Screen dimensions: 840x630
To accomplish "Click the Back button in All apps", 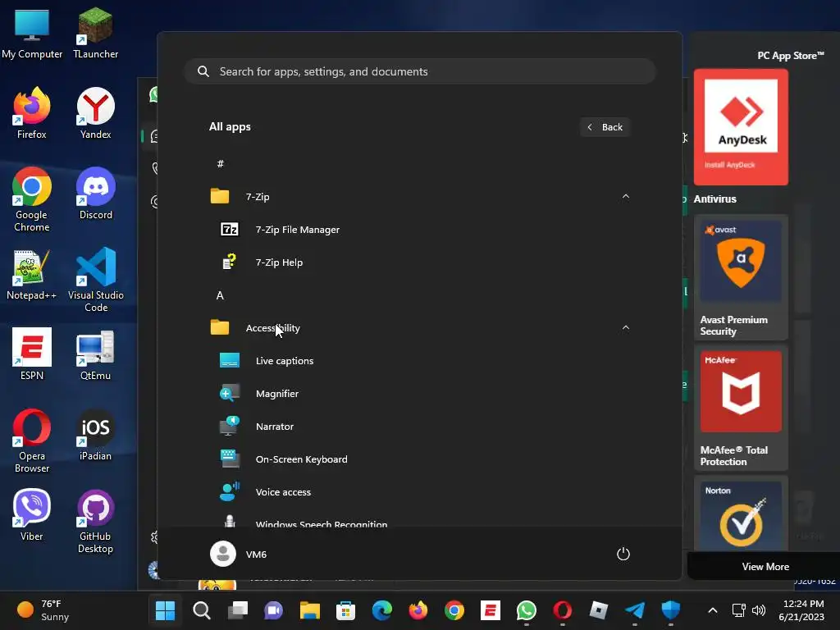I will point(605,127).
